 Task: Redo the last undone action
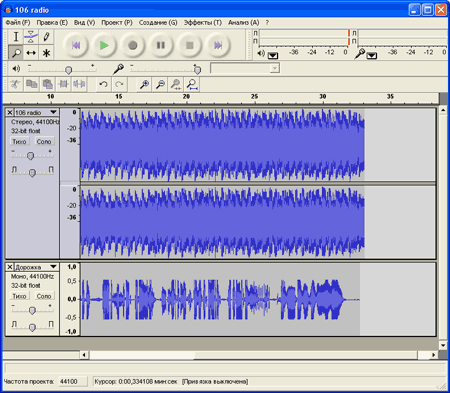[119, 84]
